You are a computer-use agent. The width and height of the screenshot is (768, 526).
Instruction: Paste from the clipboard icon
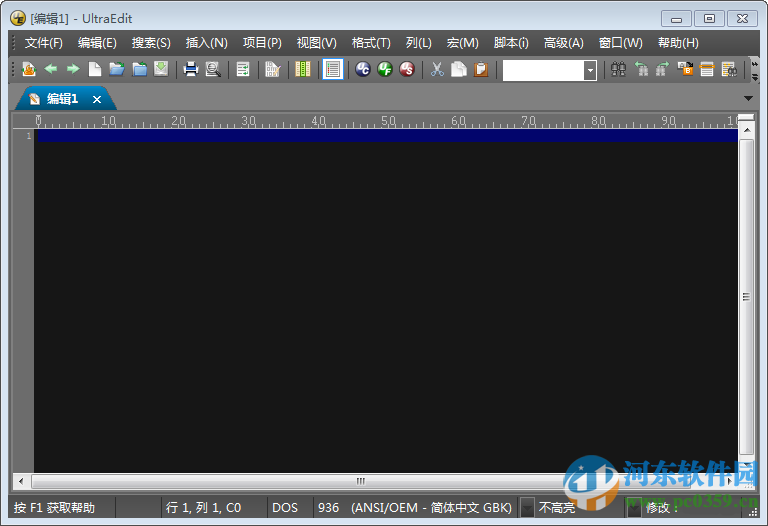click(x=481, y=69)
